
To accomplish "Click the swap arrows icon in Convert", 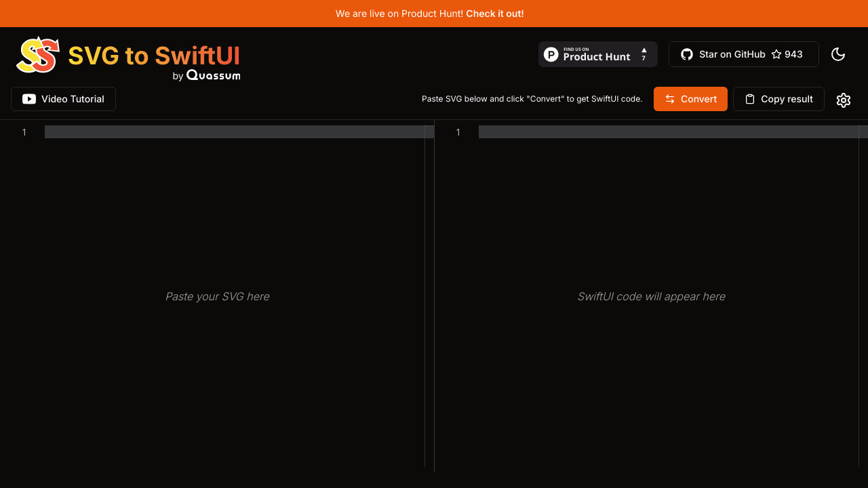I will 670,99.
